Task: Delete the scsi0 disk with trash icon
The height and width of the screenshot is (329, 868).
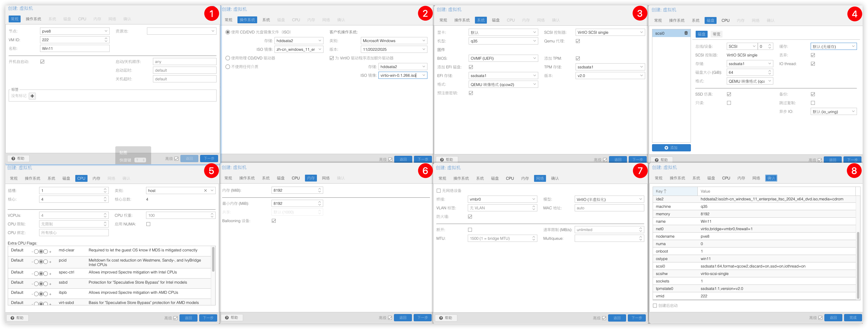Action: pyautogui.click(x=686, y=33)
